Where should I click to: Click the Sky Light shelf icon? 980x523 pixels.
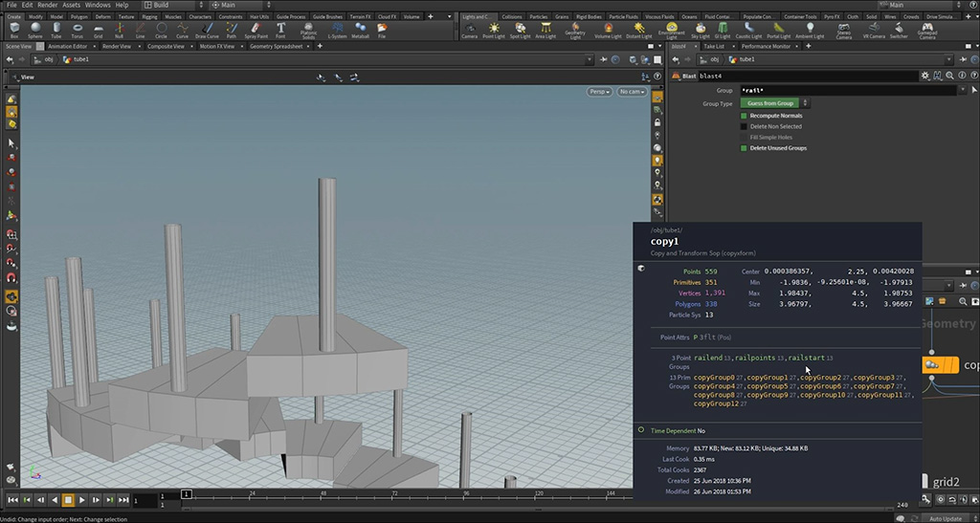click(700, 30)
